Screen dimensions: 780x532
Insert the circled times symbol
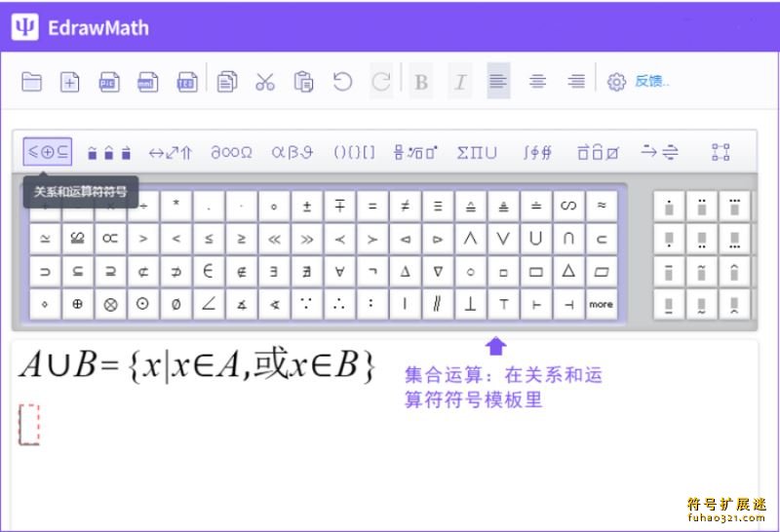click(110, 304)
